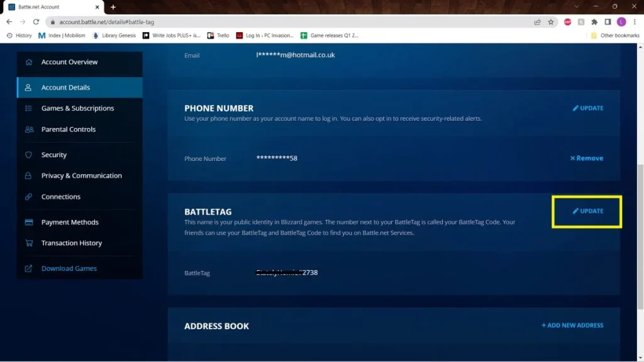644x362 pixels.
Task: Click the Connections chain-link icon
Action: (x=28, y=197)
